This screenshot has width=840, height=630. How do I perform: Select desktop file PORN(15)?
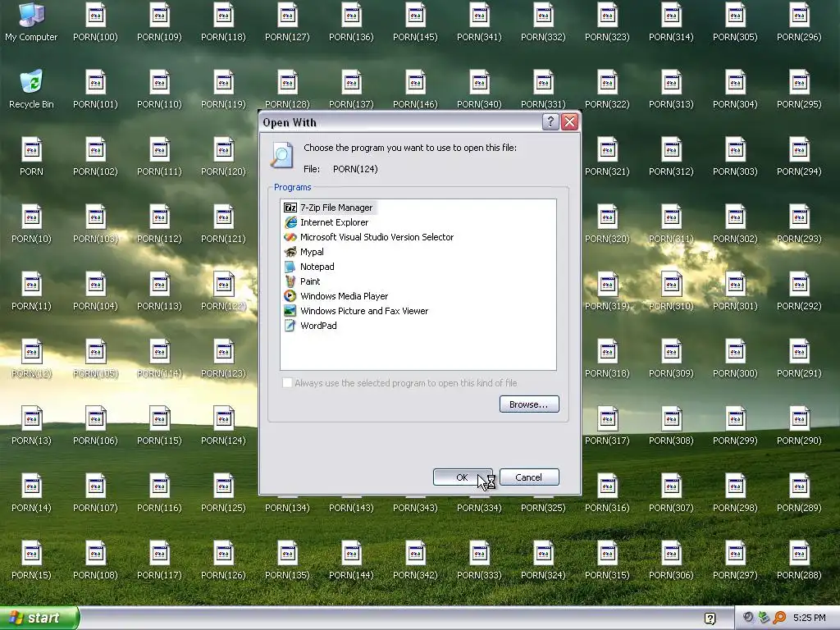(31, 560)
